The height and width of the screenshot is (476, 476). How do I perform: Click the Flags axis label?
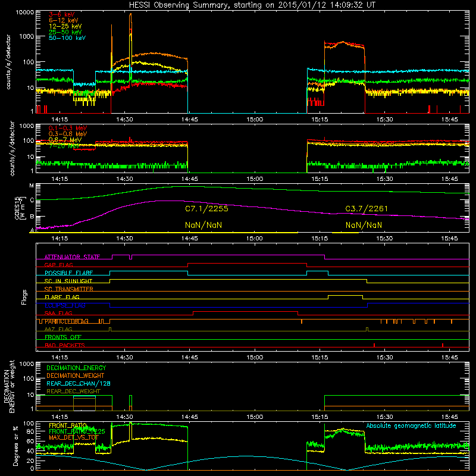point(24,297)
